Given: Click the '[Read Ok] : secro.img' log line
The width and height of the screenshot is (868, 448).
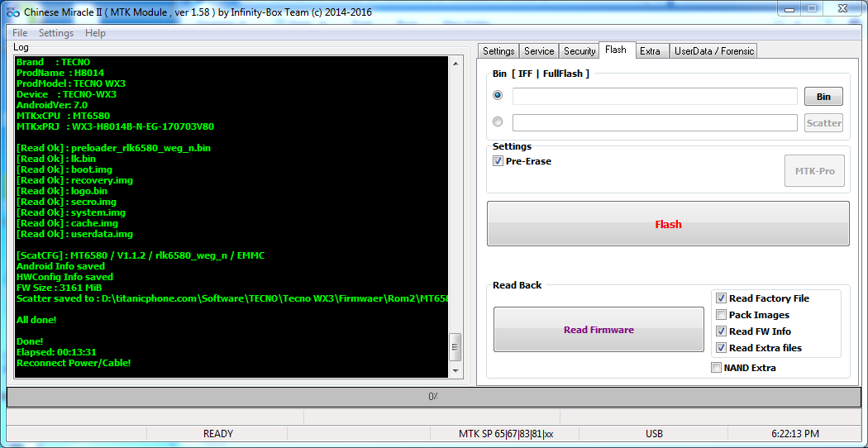Looking at the screenshot, I should 66,202.
